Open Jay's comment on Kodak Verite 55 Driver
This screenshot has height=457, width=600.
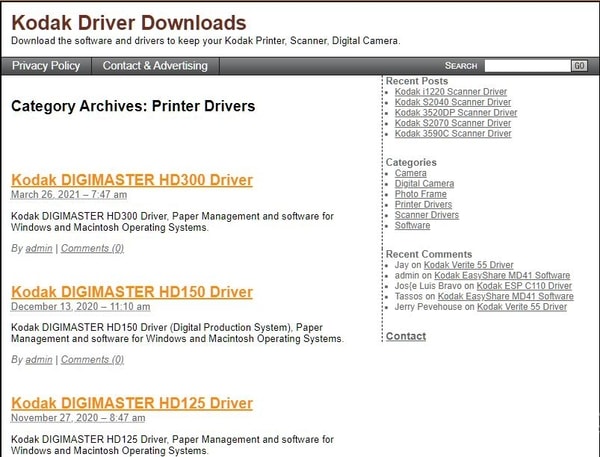coord(468,265)
